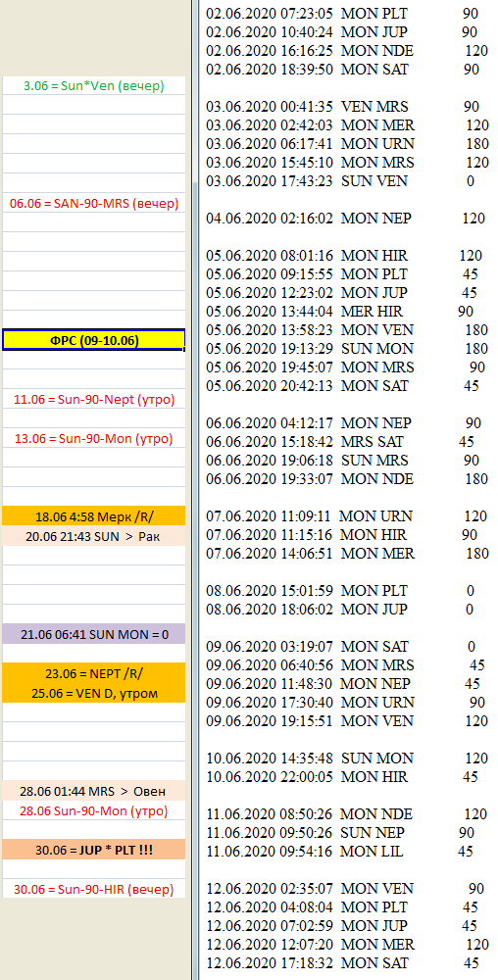Click the 06.06.2020 19:06:18 SUN MRS entry
Screen dimensions: 498x980
pos(343,461)
